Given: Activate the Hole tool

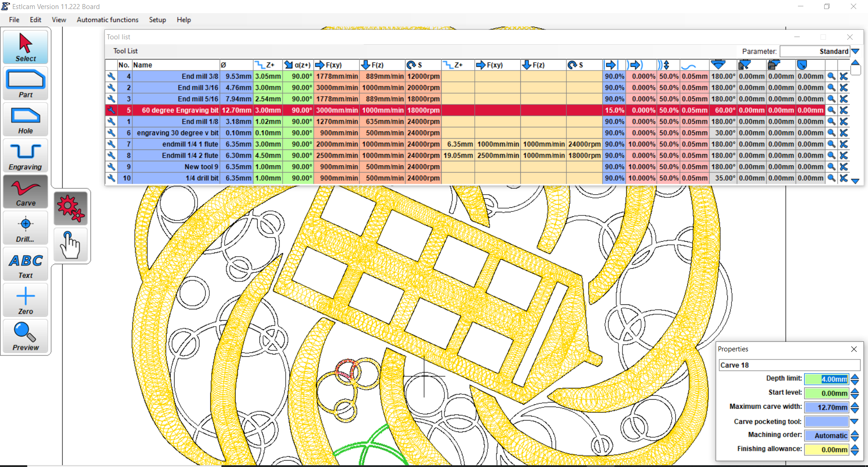Looking at the screenshot, I should pos(26,119).
